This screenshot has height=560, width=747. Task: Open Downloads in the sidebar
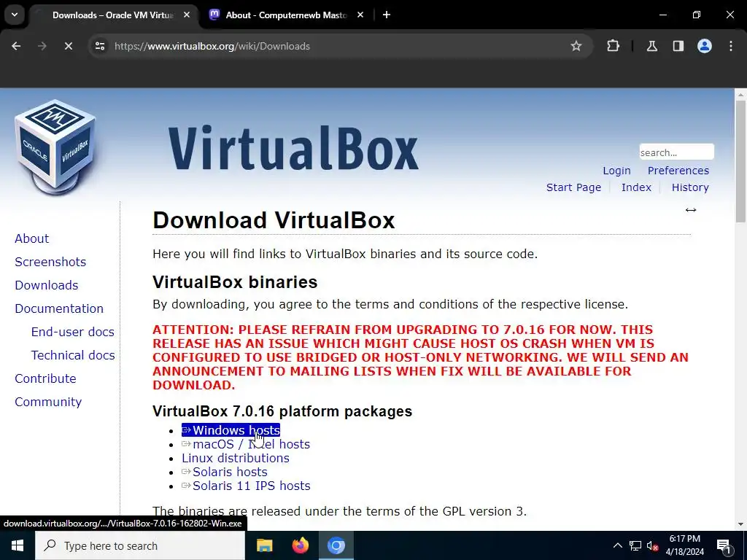[47, 285]
